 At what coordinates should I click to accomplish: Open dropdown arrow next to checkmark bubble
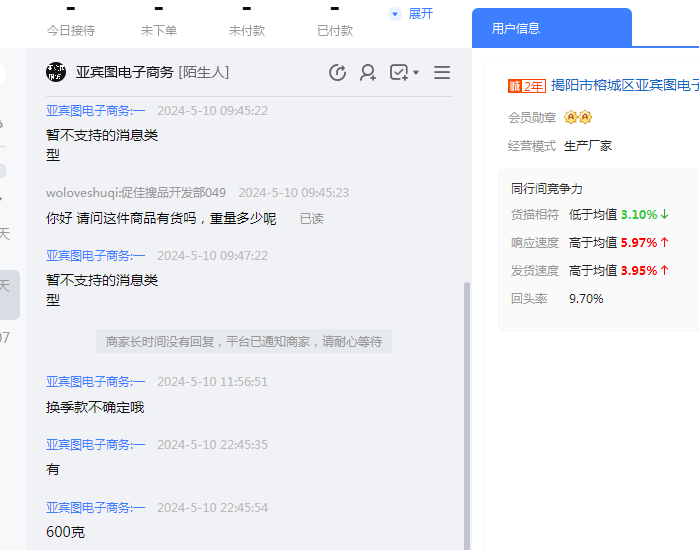click(x=416, y=73)
